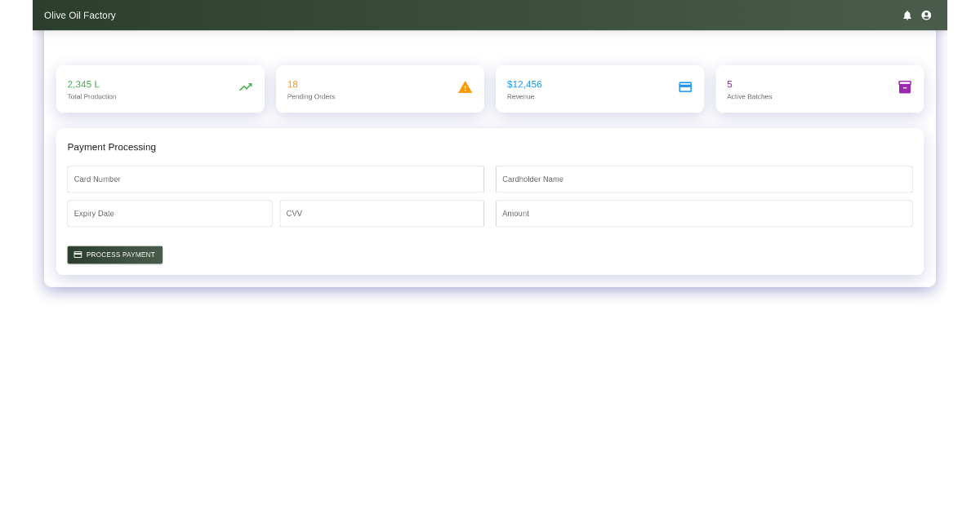Image resolution: width=980 pixels, height=514 pixels.
Task: Click the blue credit card revenue icon
Action: point(685,86)
